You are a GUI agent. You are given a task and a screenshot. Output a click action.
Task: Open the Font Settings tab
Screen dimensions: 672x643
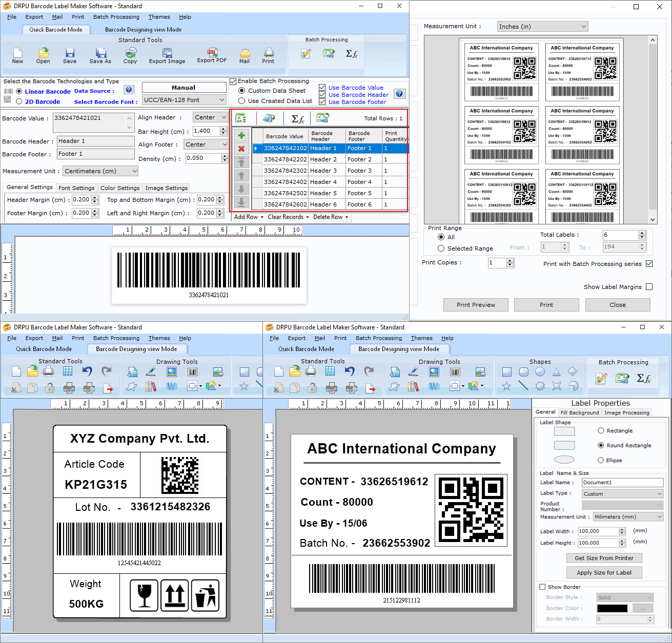[76, 188]
